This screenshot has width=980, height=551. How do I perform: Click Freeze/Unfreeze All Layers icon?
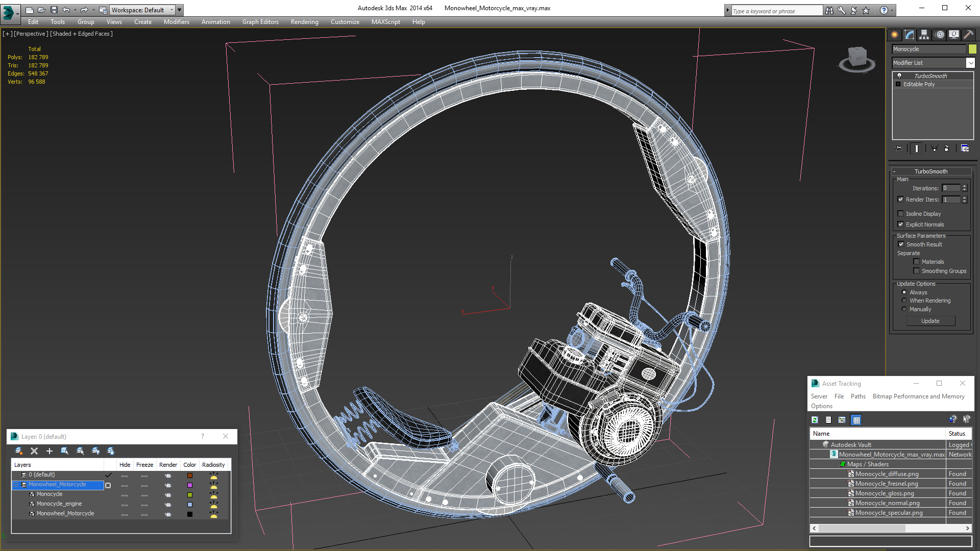point(111,451)
